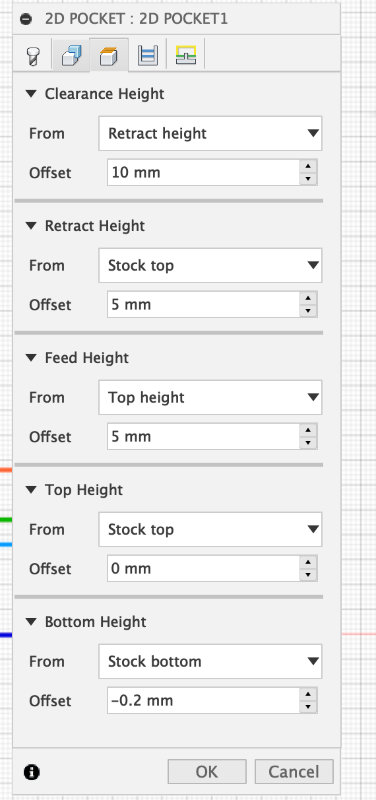376x800 pixels.
Task: Confirm settings with the OK button
Action: [x=207, y=771]
